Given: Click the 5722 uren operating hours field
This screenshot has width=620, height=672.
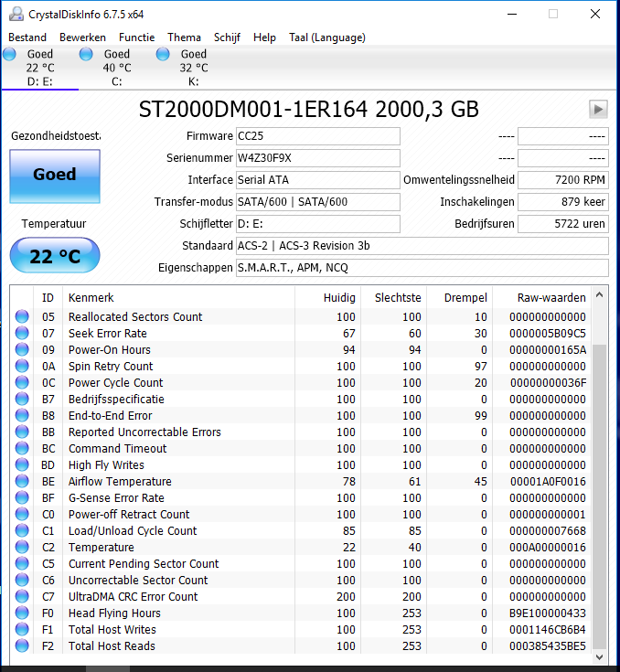Looking at the screenshot, I should [563, 224].
